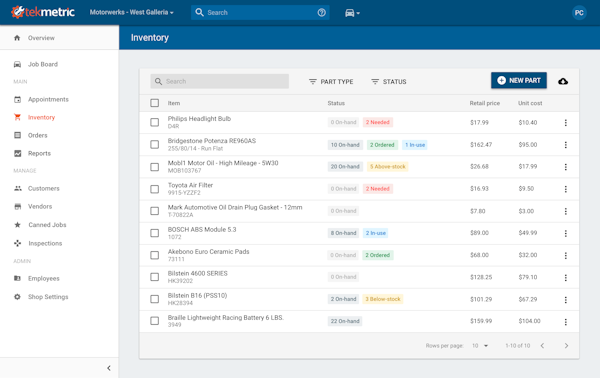
Task: Check the Bridgestone Potenza row checkbox
Action: [155, 145]
